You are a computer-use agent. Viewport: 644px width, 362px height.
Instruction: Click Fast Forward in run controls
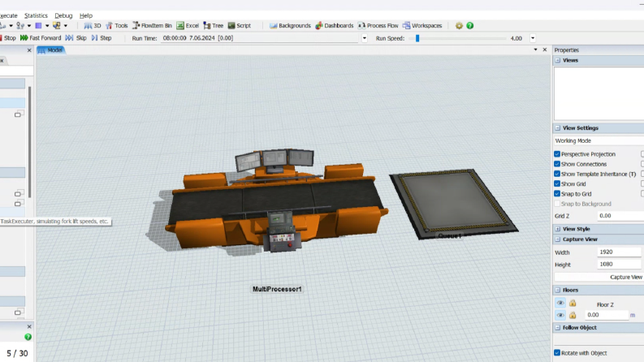tap(41, 38)
